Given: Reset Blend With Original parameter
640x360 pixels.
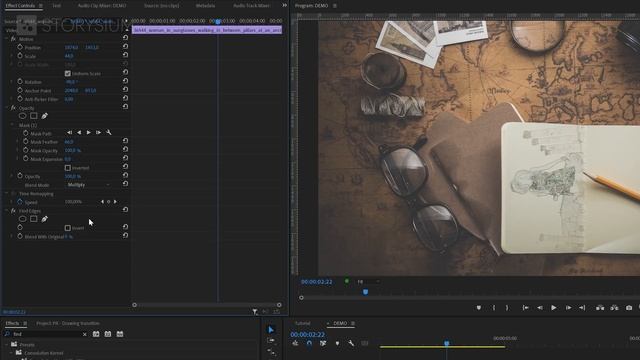Looking at the screenshot, I should pyautogui.click(x=125, y=236).
